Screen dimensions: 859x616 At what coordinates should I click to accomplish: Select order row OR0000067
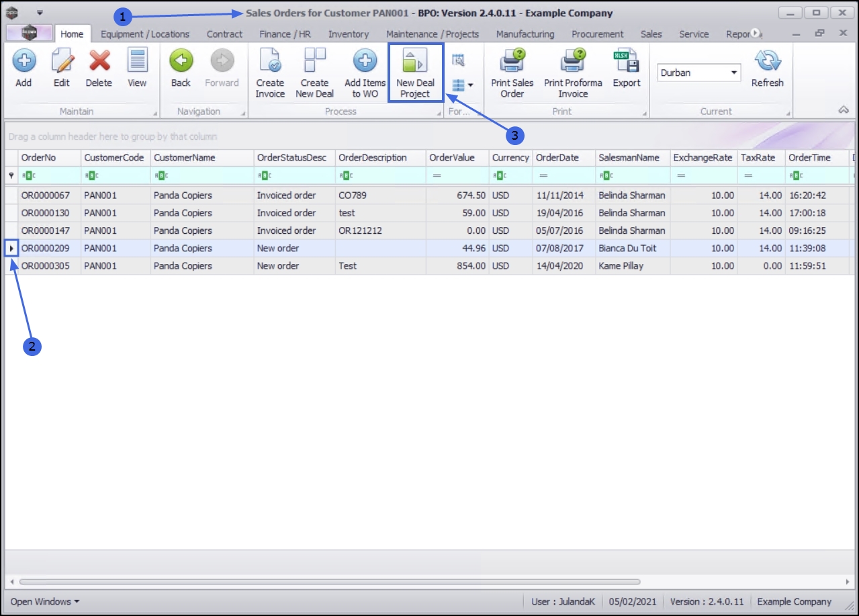tap(430, 195)
